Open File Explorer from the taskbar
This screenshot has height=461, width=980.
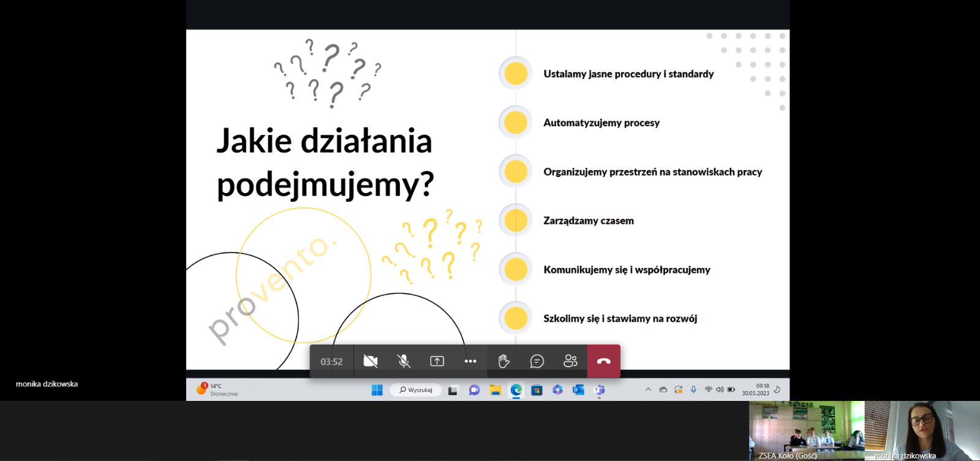point(496,390)
